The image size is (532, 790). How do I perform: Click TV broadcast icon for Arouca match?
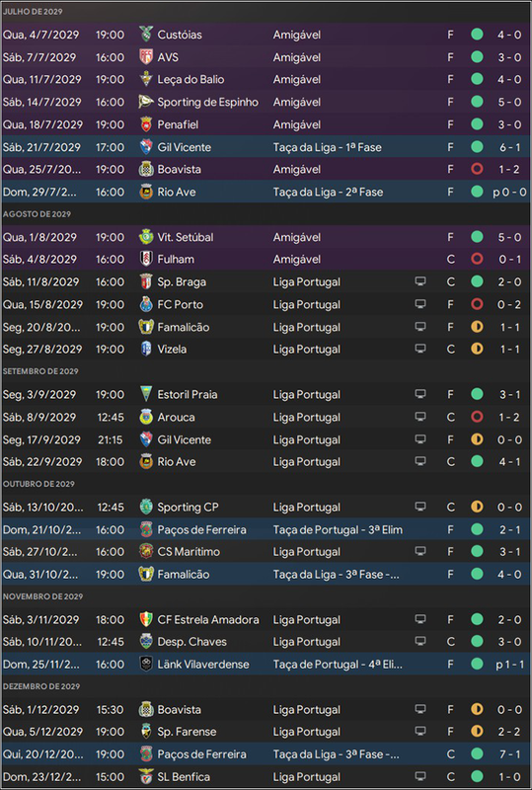420,417
